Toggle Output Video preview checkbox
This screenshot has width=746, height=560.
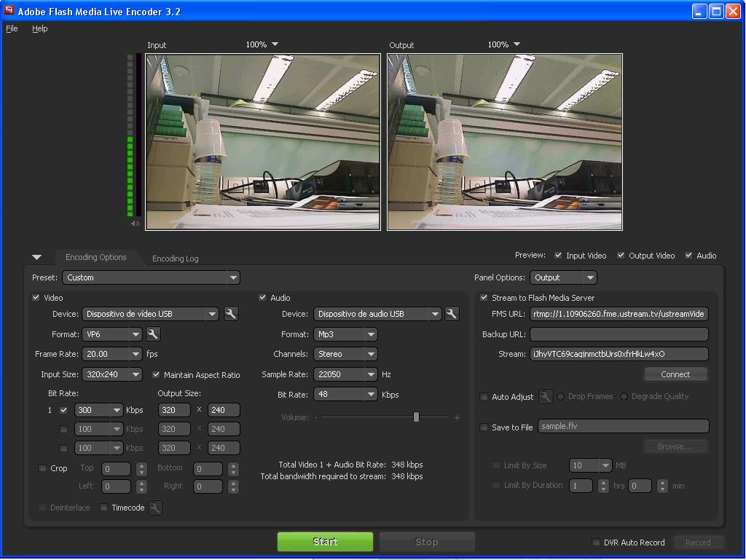621,256
